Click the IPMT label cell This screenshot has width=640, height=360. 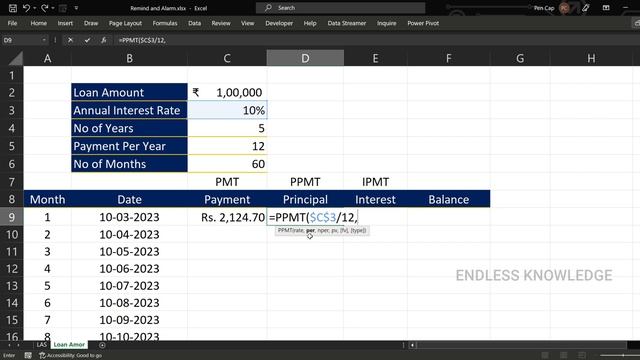click(x=375, y=182)
